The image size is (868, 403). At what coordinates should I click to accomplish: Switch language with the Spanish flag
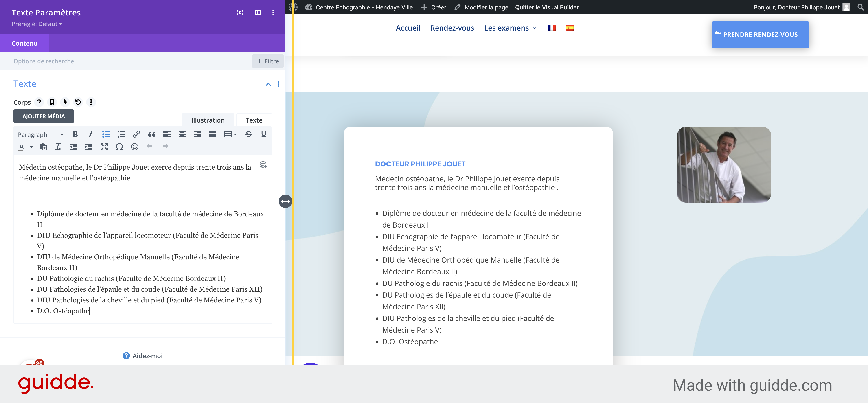pos(570,28)
